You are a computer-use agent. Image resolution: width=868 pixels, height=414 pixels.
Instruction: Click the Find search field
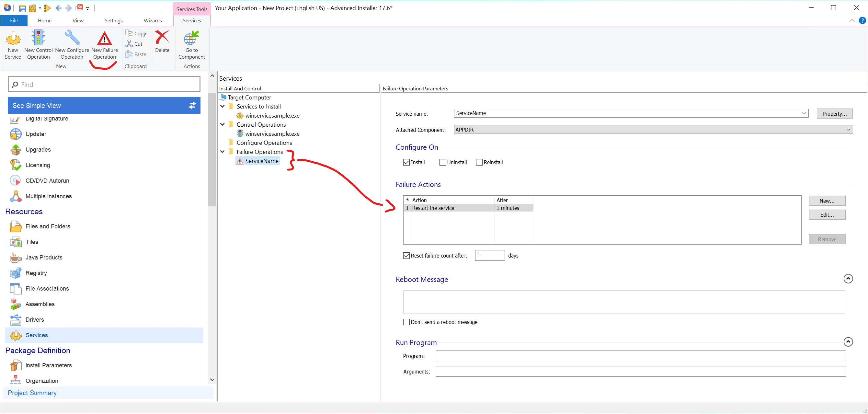104,84
